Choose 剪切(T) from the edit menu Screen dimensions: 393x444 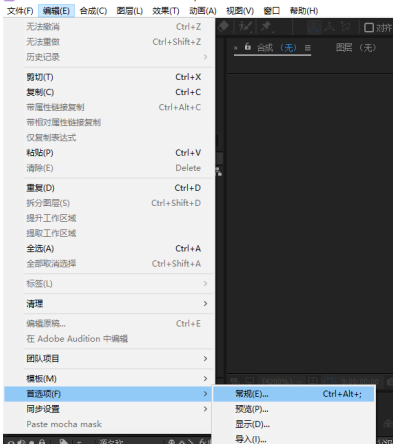(x=109, y=77)
